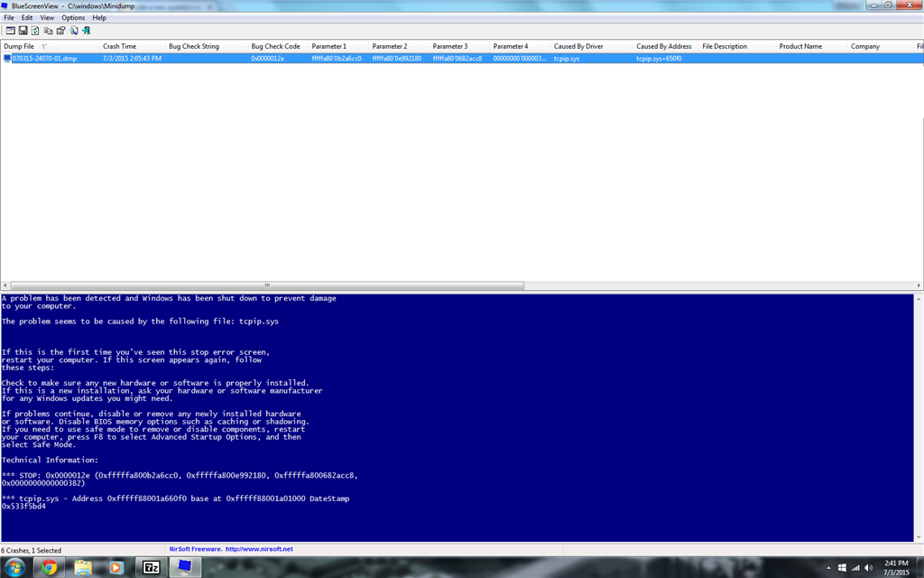Launch Google Chrome from the taskbar
The image size is (924, 578).
[51, 567]
